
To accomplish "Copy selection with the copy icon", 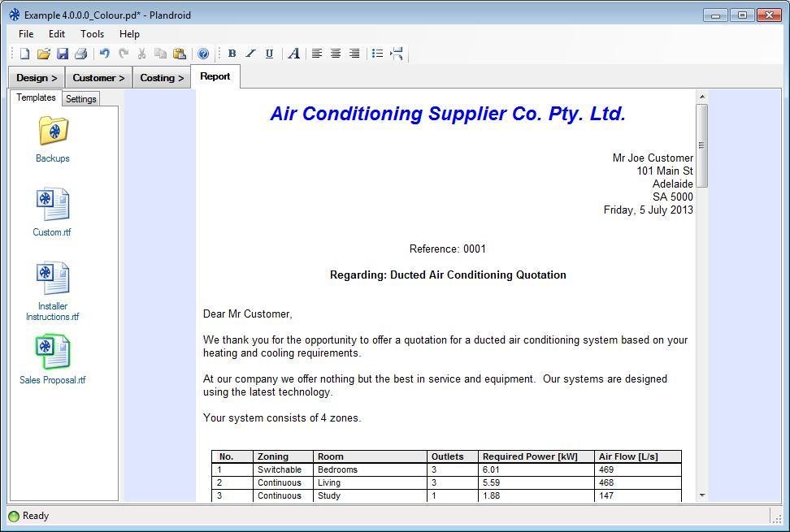I will pos(160,54).
